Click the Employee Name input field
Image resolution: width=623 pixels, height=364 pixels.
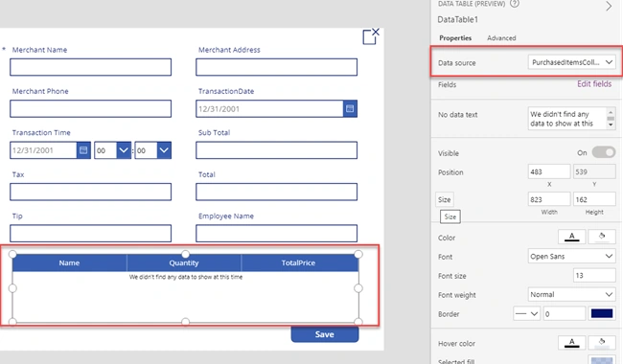coord(276,234)
